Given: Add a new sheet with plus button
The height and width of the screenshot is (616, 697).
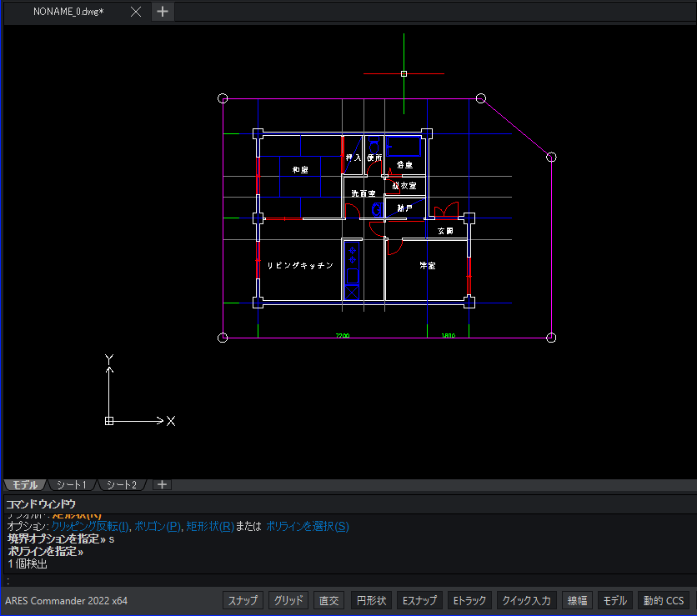Looking at the screenshot, I should click(x=163, y=484).
